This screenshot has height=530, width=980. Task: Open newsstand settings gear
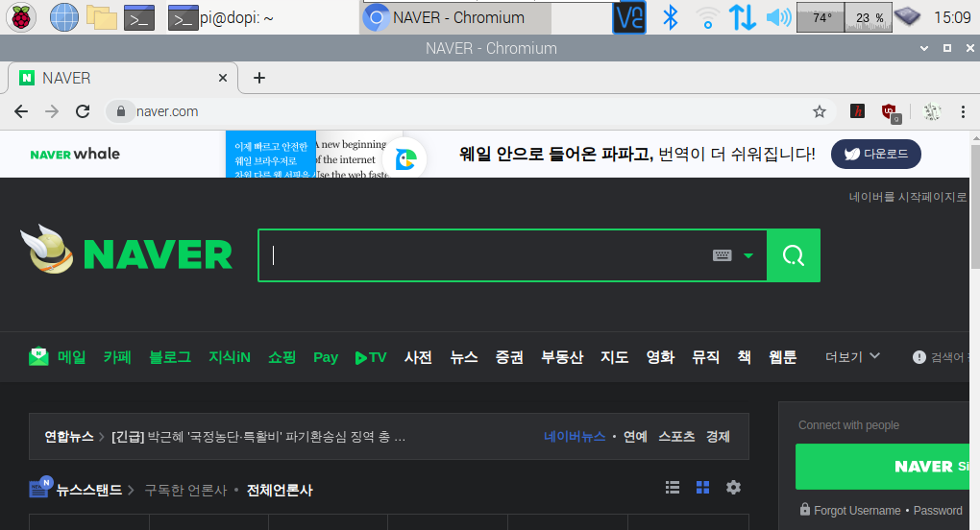pyautogui.click(x=733, y=488)
